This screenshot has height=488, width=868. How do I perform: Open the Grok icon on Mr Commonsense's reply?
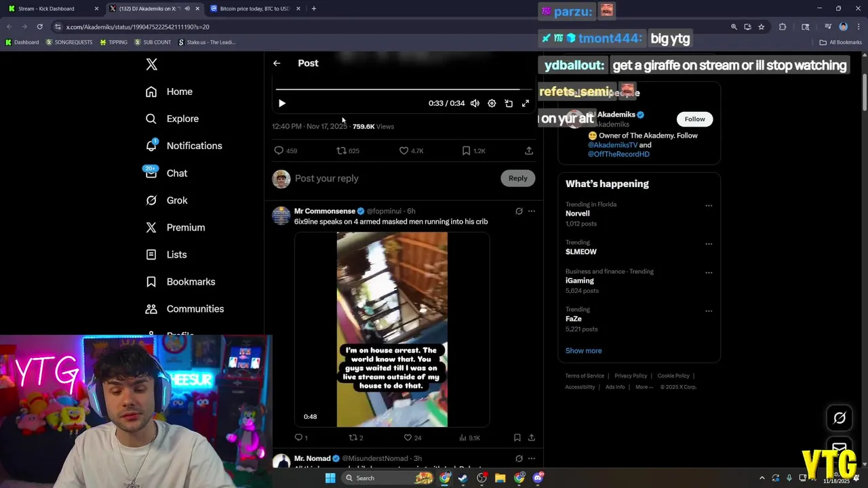point(519,211)
